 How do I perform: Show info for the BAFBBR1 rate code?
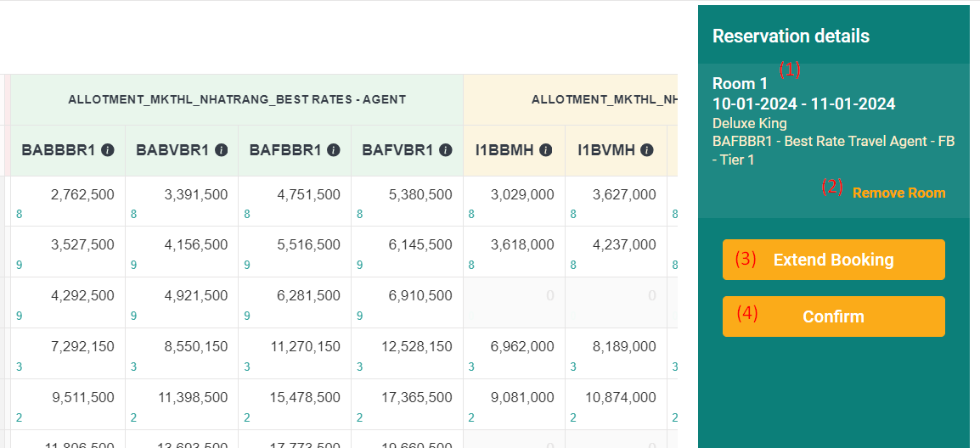click(x=334, y=150)
